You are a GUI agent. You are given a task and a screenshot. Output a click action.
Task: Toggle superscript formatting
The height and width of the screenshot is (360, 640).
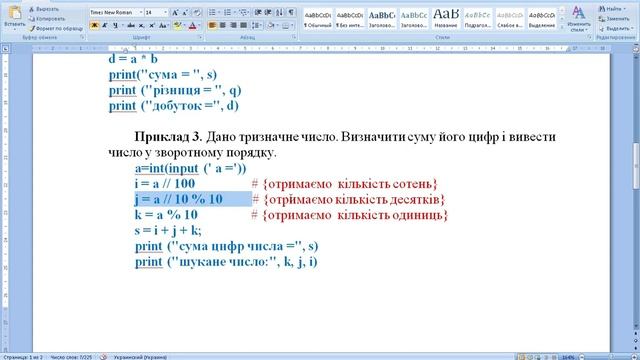coord(151,26)
